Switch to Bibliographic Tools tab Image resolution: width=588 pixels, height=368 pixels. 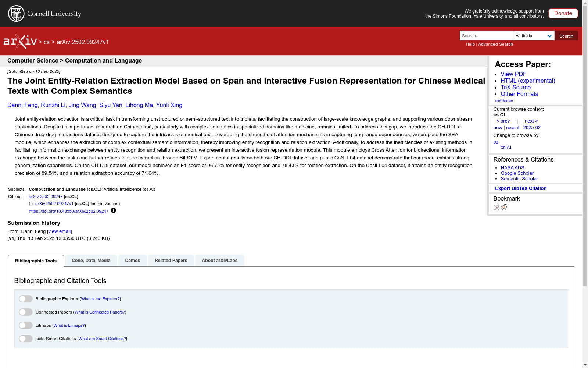coord(36,261)
